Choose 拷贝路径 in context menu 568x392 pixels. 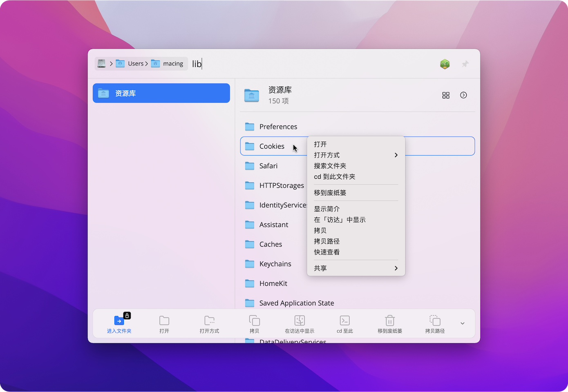[356, 241]
